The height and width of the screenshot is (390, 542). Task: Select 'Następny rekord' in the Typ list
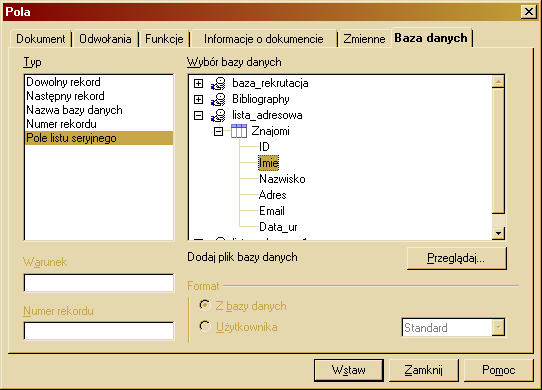(99, 96)
